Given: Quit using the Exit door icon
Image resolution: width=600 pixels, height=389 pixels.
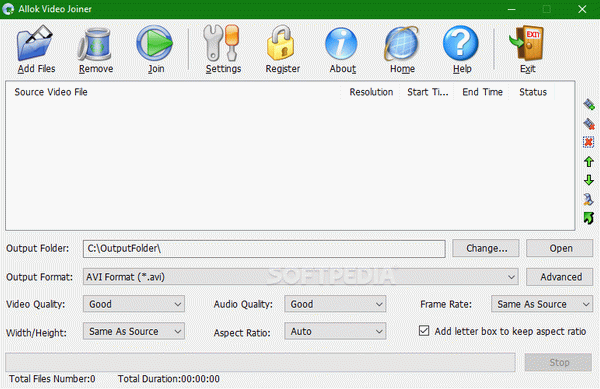Looking at the screenshot, I should (x=527, y=43).
